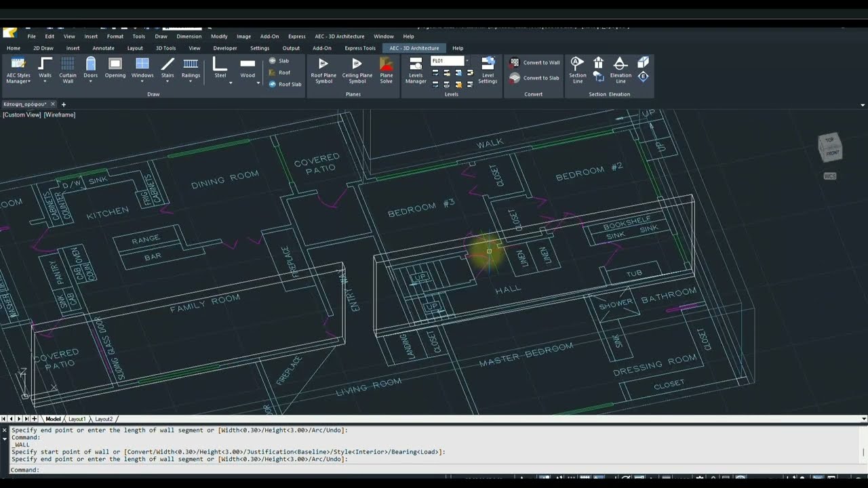
Task: Select the Railings tool
Action: point(191,67)
